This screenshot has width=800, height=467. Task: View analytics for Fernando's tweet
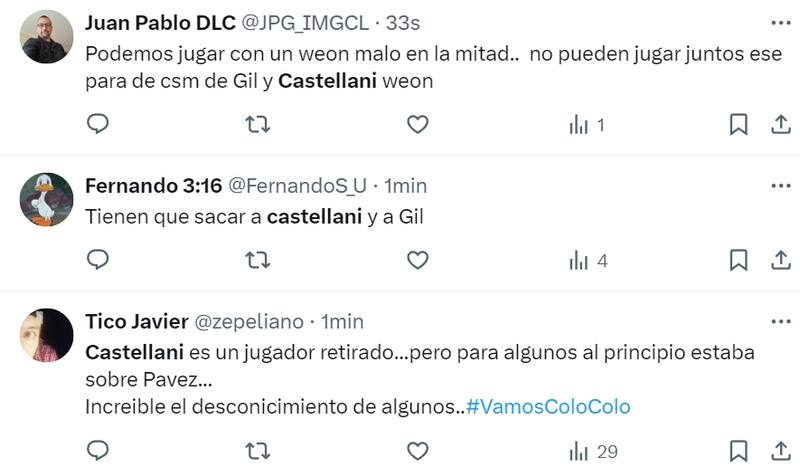(x=588, y=260)
